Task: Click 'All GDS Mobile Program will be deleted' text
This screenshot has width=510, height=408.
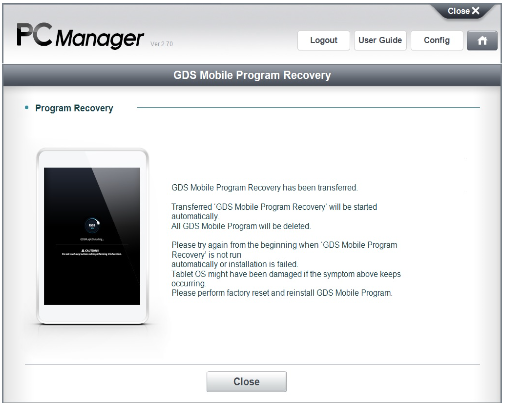Action: [241, 226]
